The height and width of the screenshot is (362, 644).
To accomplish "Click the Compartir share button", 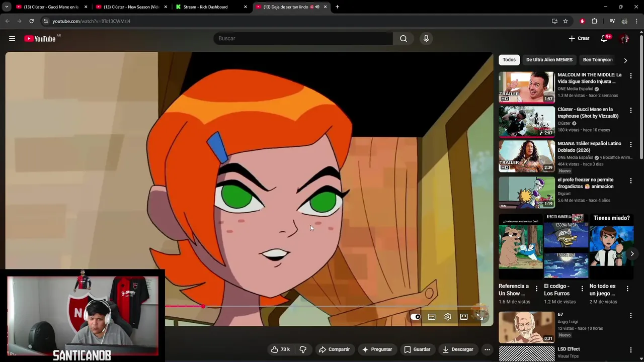I will coord(335,349).
